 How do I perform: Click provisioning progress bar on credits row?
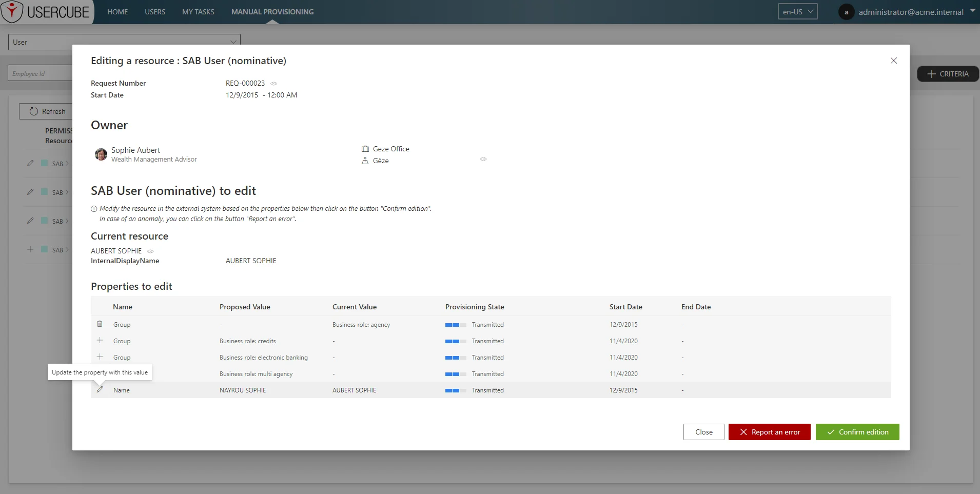click(x=456, y=341)
